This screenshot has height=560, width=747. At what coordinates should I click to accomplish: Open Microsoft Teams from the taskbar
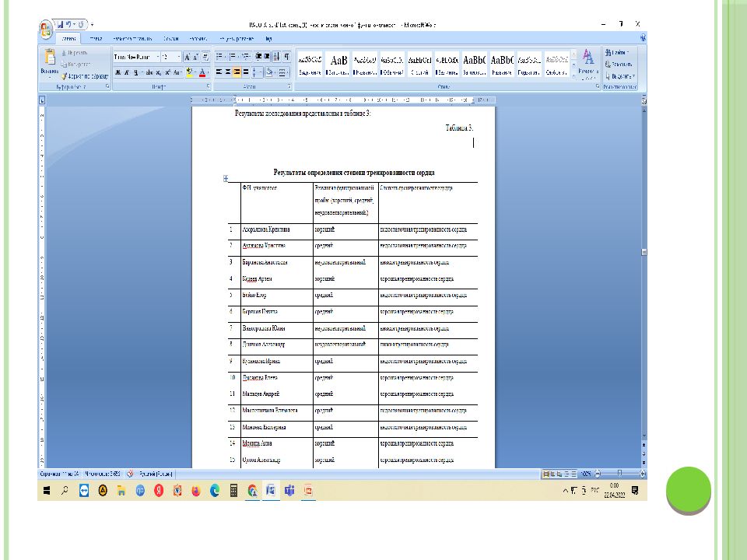(289, 491)
